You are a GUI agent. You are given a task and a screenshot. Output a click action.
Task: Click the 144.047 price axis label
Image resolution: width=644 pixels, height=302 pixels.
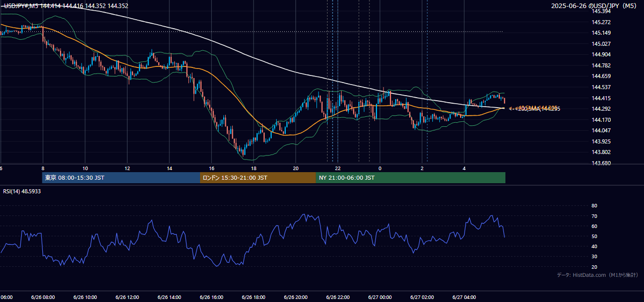(x=601, y=130)
